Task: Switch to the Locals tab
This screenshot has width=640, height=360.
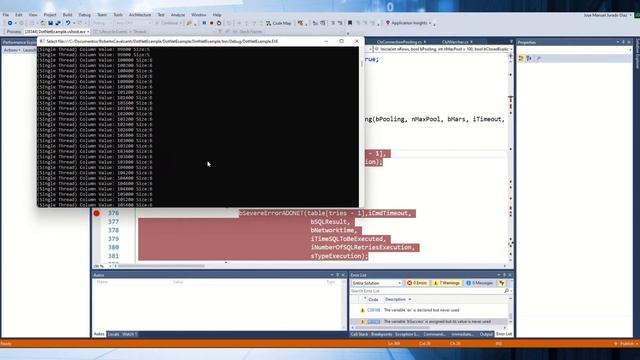Action: pyautogui.click(x=113, y=334)
